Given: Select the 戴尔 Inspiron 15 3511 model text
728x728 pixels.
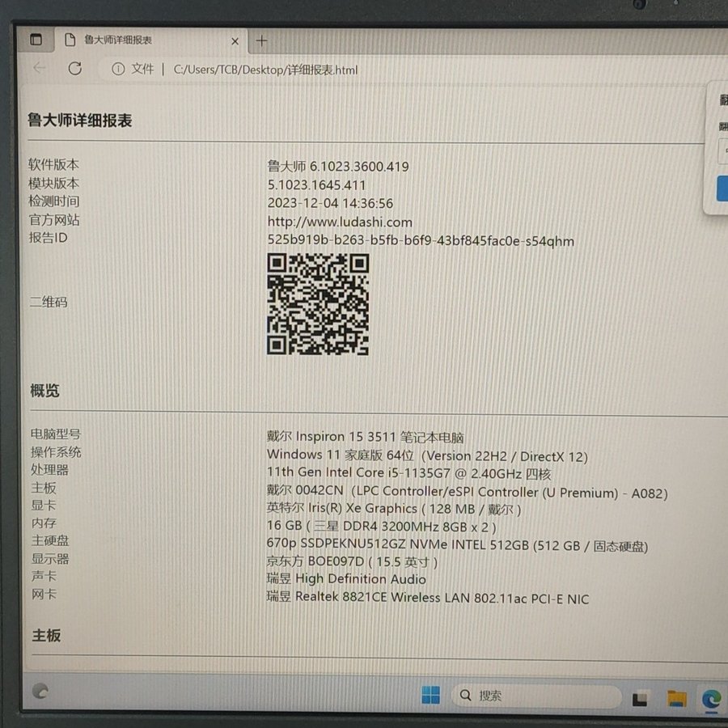Looking at the screenshot, I should point(366,437).
